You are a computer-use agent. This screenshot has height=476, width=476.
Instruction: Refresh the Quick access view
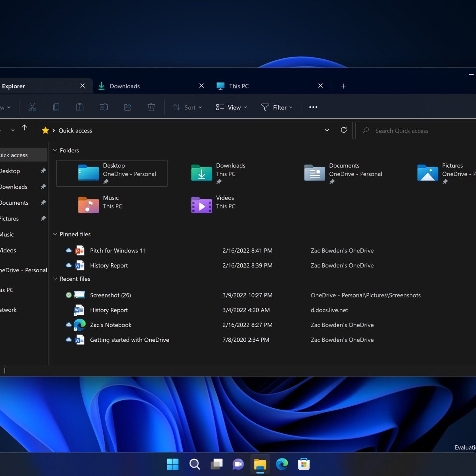pyautogui.click(x=343, y=130)
